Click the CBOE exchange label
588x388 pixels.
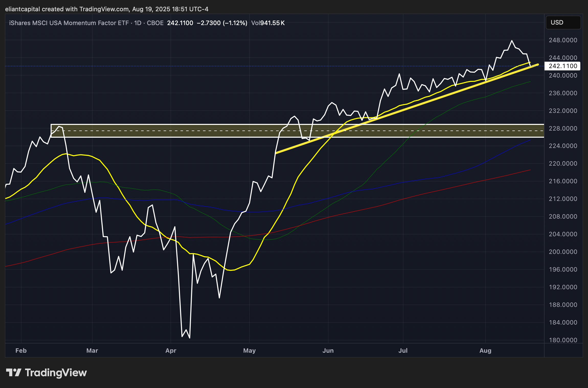(155, 23)
